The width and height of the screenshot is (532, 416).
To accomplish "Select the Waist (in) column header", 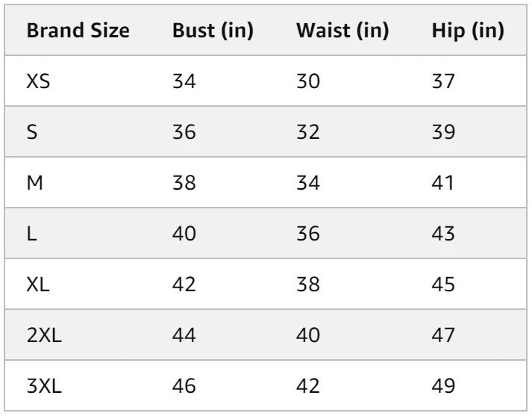I will (342, 31).
